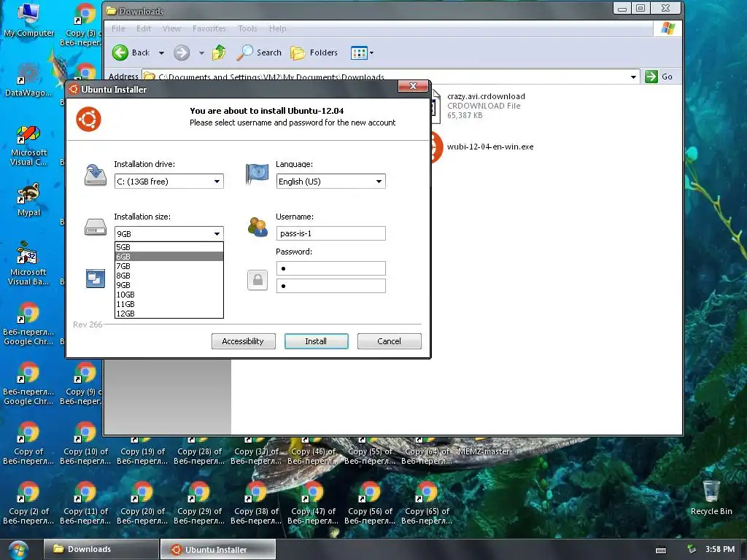The image size is (747, 560).
Task: Select 8GB installation size entry
Action: click(169, 276)
